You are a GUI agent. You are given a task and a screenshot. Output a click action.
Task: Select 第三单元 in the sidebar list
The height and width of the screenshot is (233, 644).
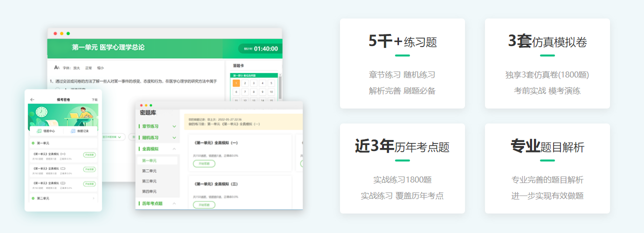pos(149,181)
